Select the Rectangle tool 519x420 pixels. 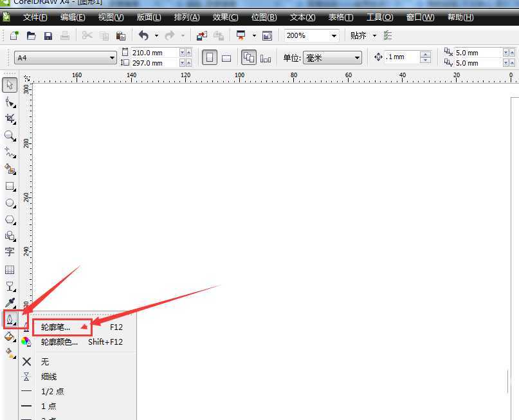coord(10,186)
